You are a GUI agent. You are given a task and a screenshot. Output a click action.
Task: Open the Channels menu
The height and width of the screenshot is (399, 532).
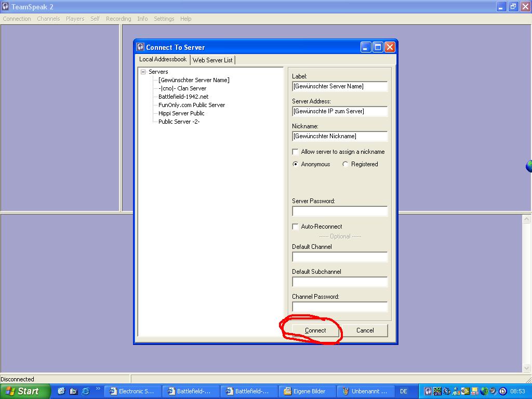pyautogui.click(x=48, y=19)
